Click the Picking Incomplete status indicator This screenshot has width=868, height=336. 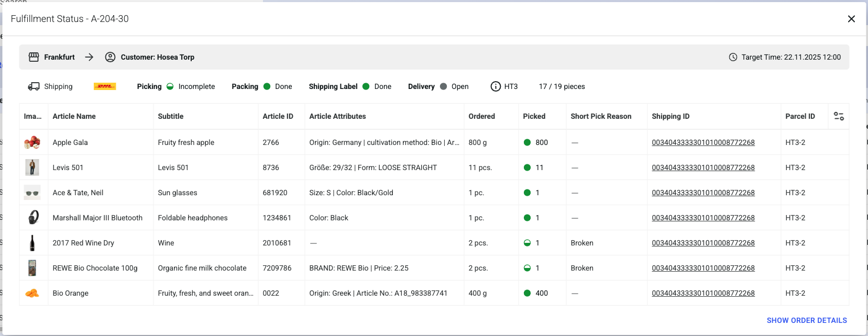pyautogui.click(x=170, y=86)
